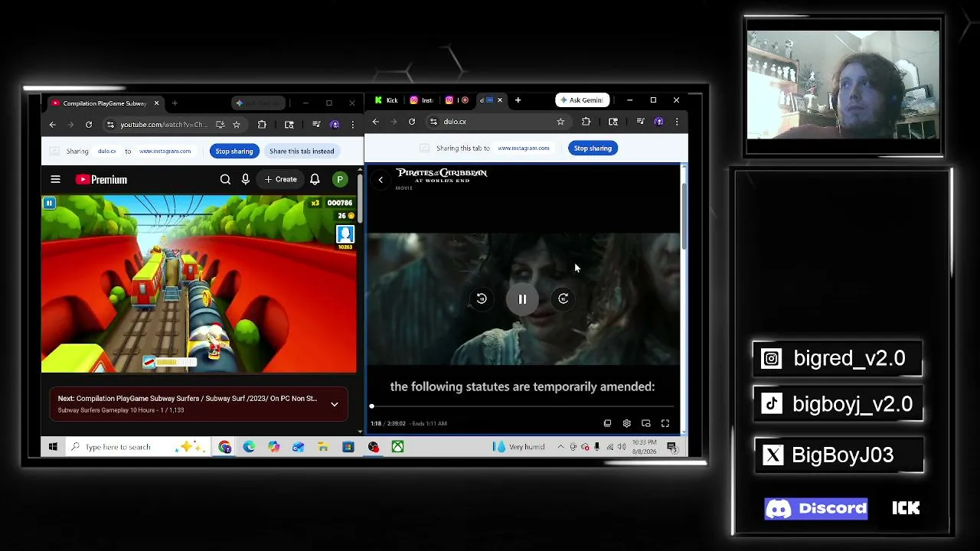The image size is (980, 551).
Task: Click the YouTube Premium logo
Action: (x=101, y=180)
